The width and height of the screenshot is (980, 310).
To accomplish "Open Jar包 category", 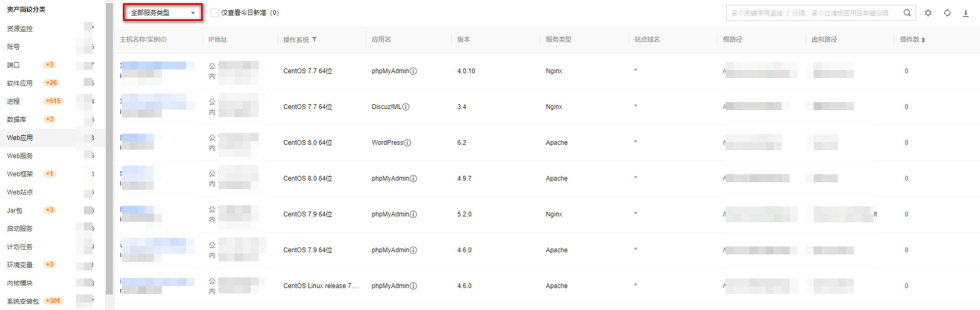I will click(x=14, y=211).
